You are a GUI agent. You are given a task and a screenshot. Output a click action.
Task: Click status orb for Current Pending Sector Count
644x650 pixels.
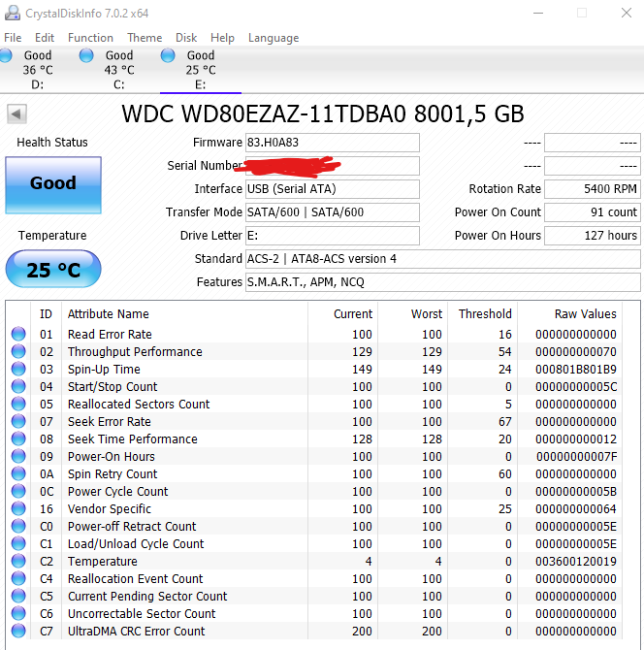(x=18, y=596)
